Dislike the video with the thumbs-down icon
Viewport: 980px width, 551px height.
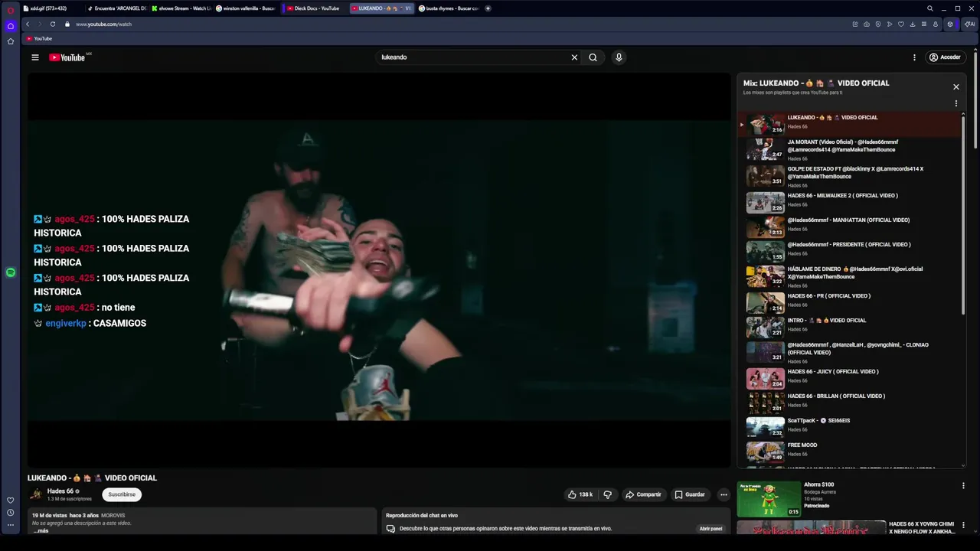(608, 494)
